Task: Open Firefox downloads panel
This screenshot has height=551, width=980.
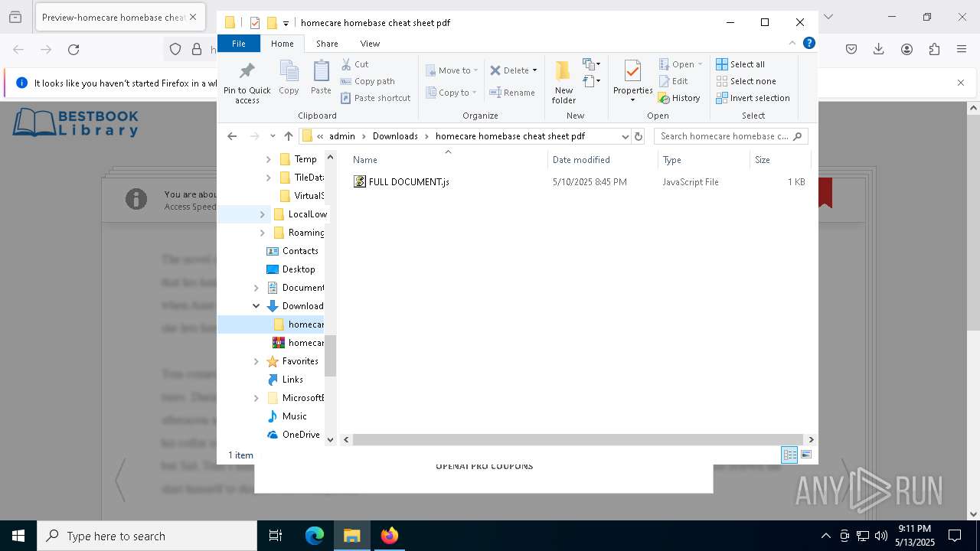Action: (879, 50)
